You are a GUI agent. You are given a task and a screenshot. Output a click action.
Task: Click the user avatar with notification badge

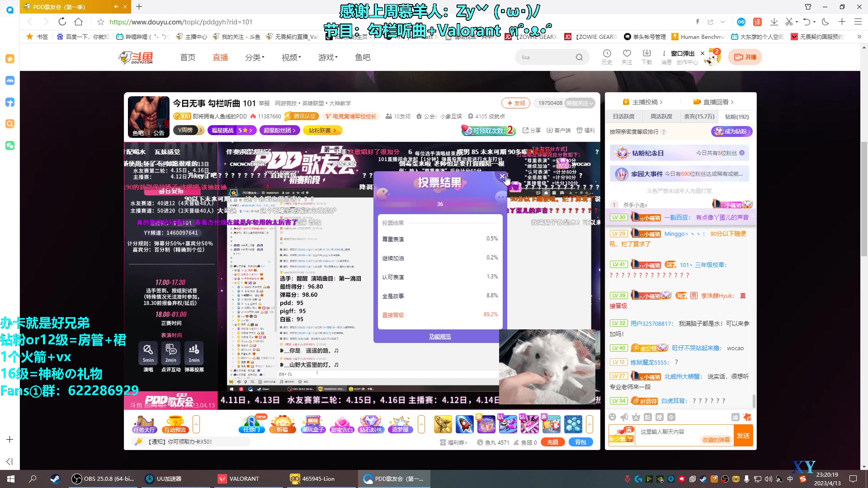pyautogui.click(x=713, y=57)
